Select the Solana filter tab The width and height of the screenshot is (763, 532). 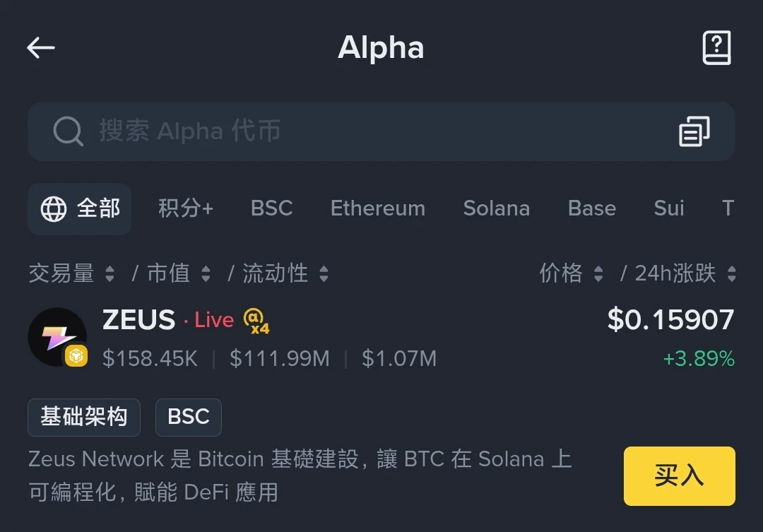pyautogui.click(x=497, y=208)
